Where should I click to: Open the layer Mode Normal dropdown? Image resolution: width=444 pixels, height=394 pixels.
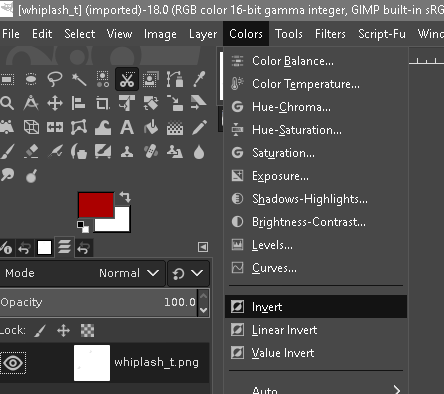[x=83, y=273]
